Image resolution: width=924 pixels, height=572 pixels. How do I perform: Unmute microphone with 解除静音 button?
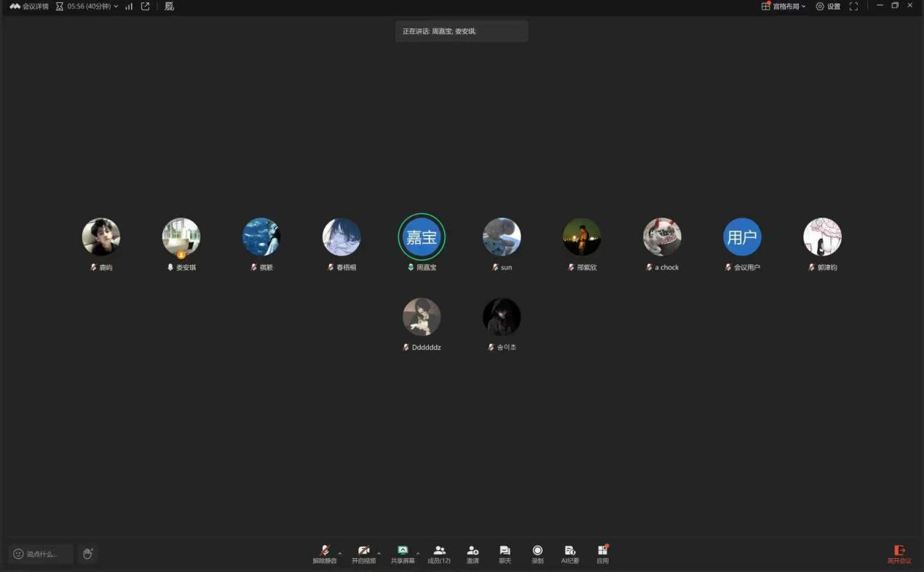324,553
